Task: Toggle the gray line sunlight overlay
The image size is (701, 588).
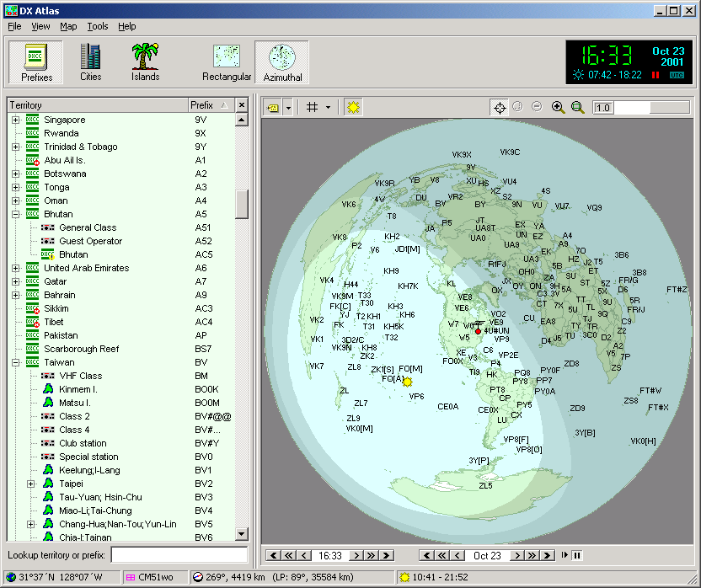Action: click(x=352, y=106)
